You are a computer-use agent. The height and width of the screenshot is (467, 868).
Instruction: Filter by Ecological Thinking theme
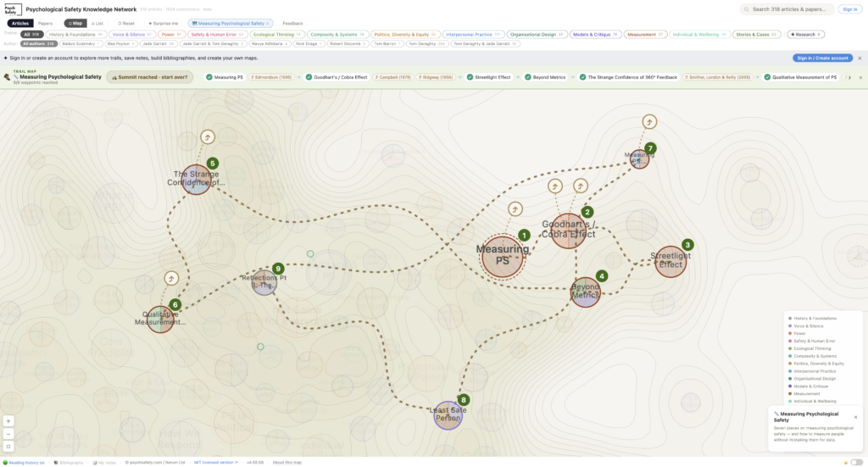[277, 34]
